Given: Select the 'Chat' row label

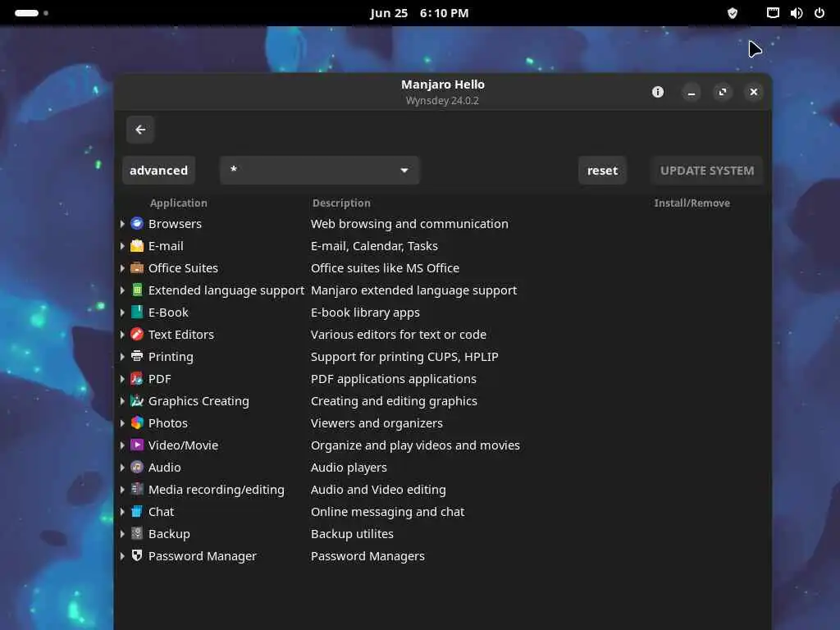Looking at the screenshot, I should [162, 512].
